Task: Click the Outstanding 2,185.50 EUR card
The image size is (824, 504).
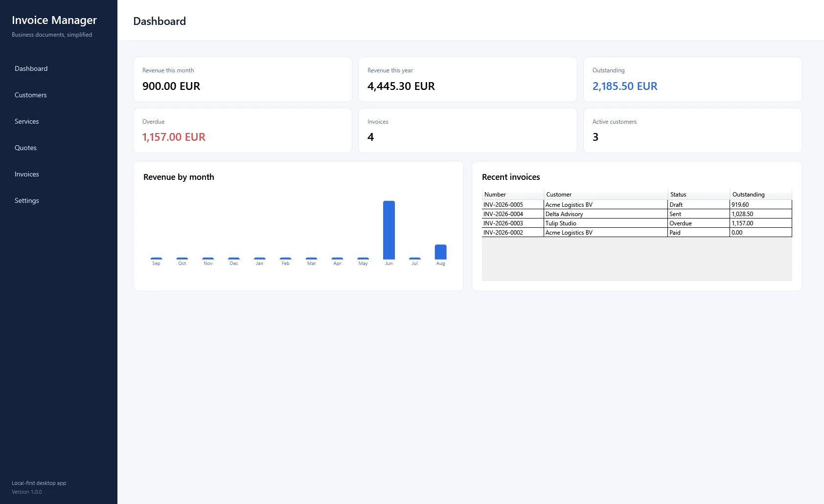Action: [692, 79]
